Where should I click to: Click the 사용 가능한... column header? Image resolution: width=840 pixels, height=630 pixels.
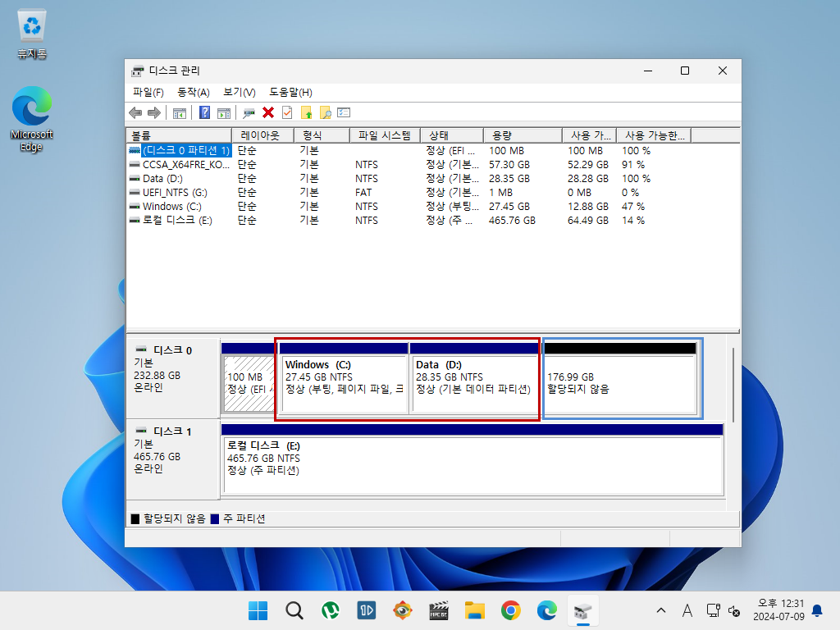pos(654,135)
